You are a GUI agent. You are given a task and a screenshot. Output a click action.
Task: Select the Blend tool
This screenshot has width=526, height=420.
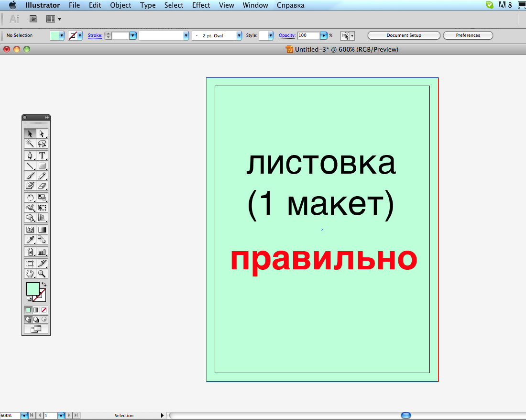click(x=42, y=240)
